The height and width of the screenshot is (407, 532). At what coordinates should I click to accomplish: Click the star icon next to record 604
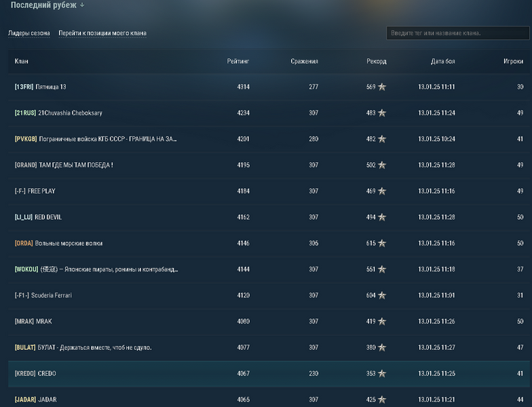tap(382, 296)
